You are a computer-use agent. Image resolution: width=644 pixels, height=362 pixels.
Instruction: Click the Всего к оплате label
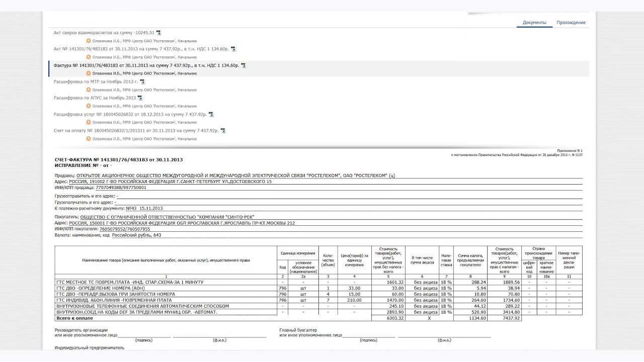(75, 318)
